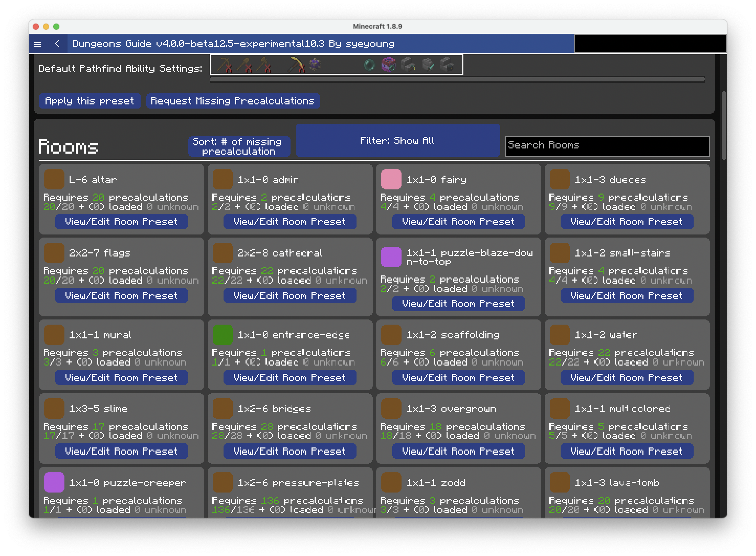Open View/Edit Room Preset for L-6 altar
This screenshot has width=756, height=556.
click(x=121, y=222)
